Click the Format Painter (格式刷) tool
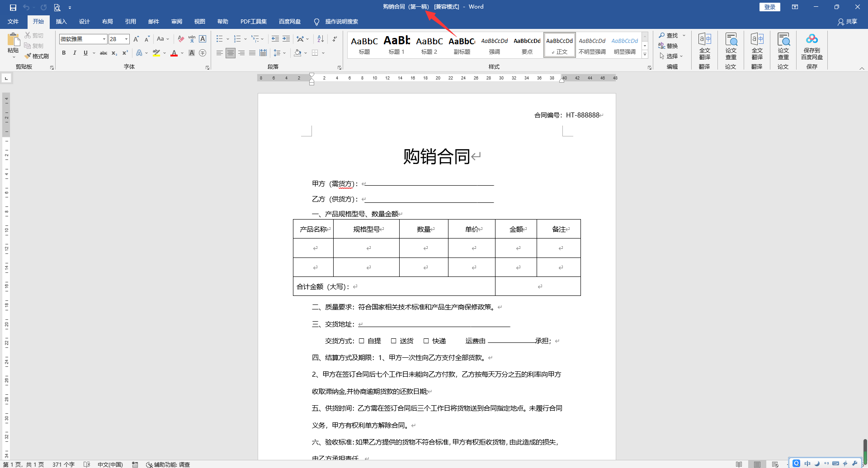Viewport: 868px width, 468px height. pos(37,56)
